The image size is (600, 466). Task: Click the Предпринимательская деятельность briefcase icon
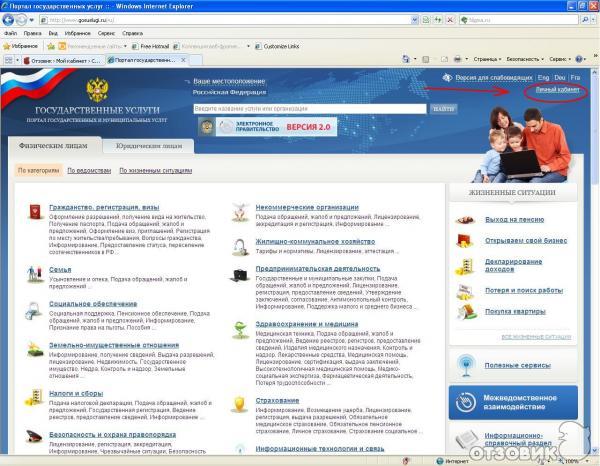[x=240, y=274]
